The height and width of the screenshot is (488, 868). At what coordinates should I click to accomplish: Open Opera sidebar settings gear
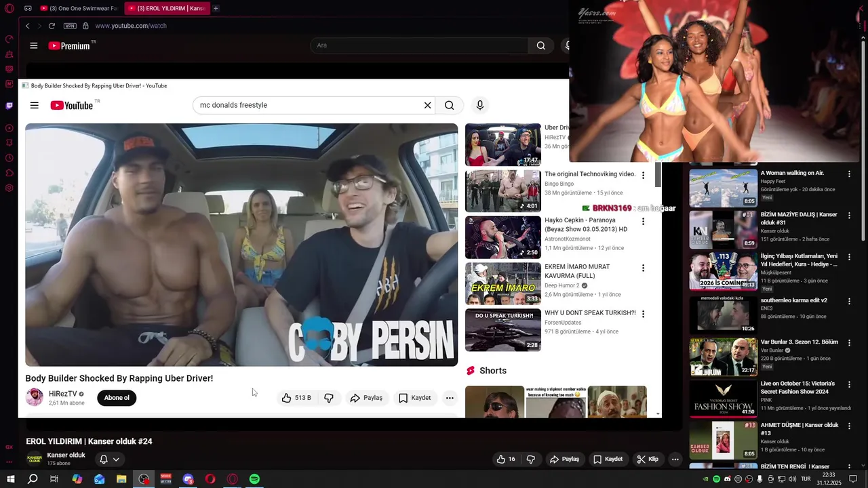pos(9,188)
